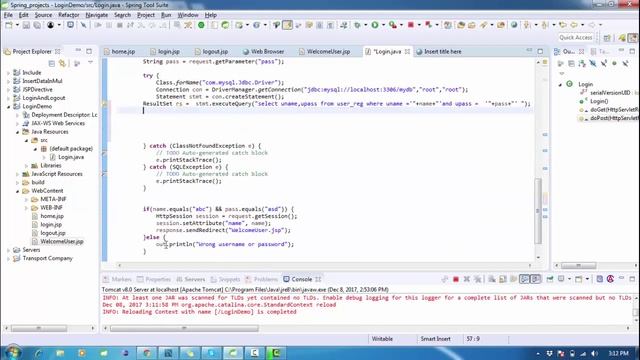
Task: Toggle Show Console on standard output change
Action: tap(524, 279)
